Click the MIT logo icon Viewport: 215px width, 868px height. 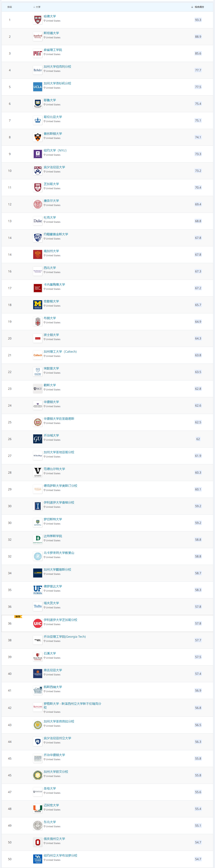pos(37,53)
